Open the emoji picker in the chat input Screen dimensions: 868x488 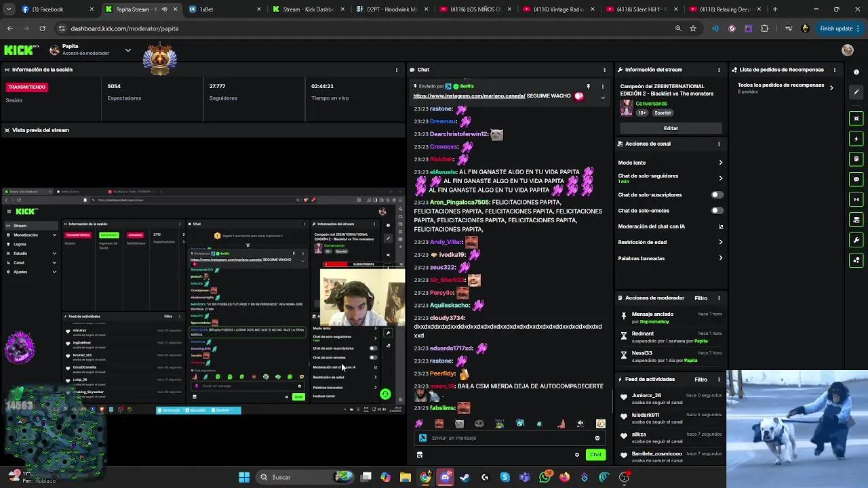[x=596, y=437]
